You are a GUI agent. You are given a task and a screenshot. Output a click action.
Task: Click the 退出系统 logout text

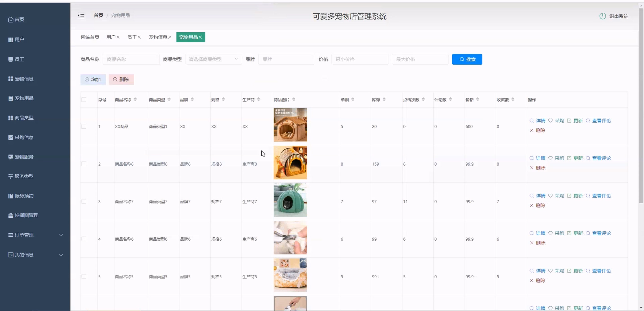(618, 16)
